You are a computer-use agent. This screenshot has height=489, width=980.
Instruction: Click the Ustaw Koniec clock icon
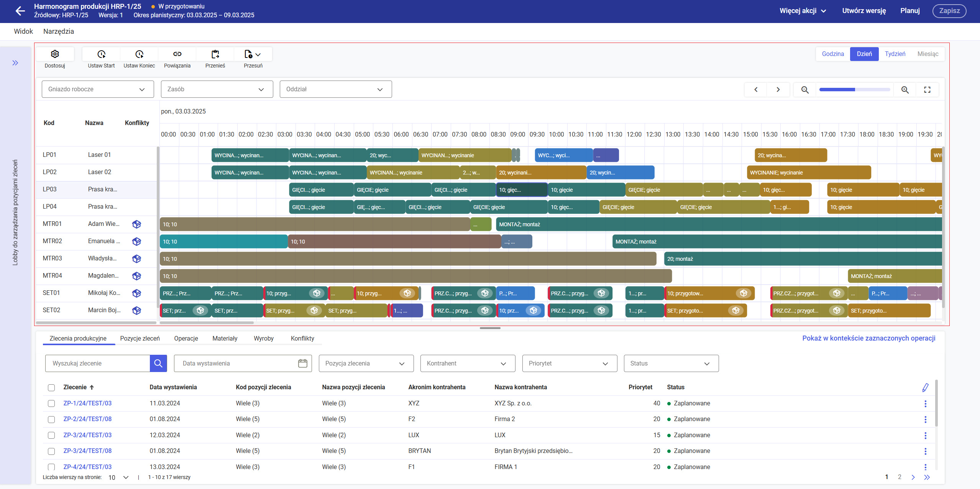pyautogui.click(x=139, y=54)
